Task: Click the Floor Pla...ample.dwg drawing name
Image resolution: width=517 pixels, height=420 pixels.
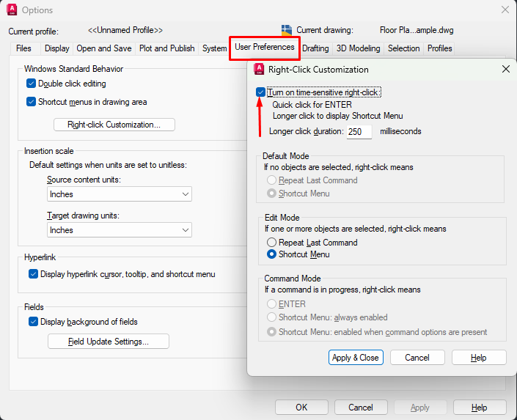Action: tap(417, 30)
